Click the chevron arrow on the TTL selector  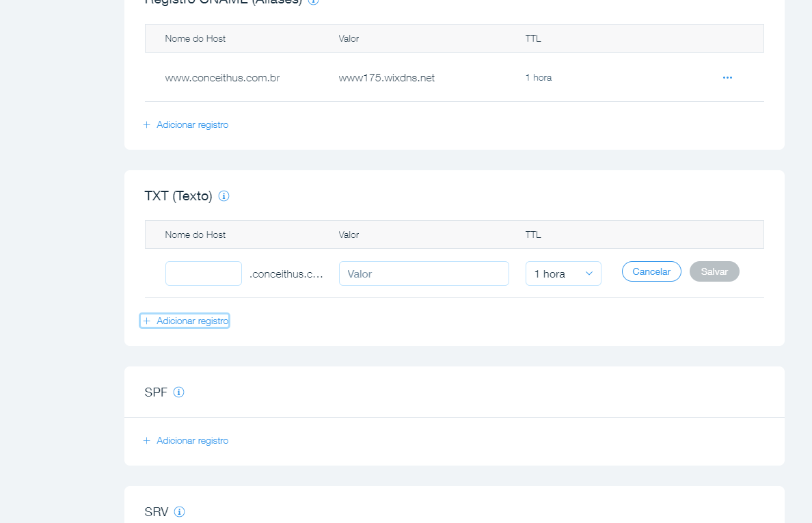point(588,273)
